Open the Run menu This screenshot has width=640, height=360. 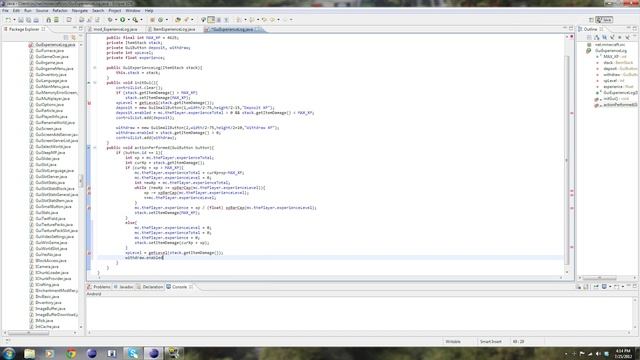pyautogui.click(x=28, y=11)
